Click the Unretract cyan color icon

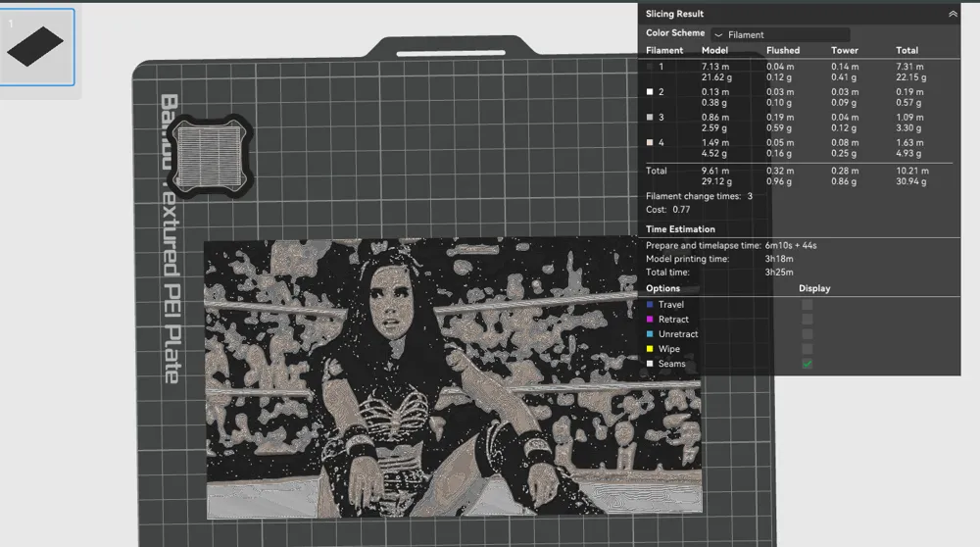[650, 334]
